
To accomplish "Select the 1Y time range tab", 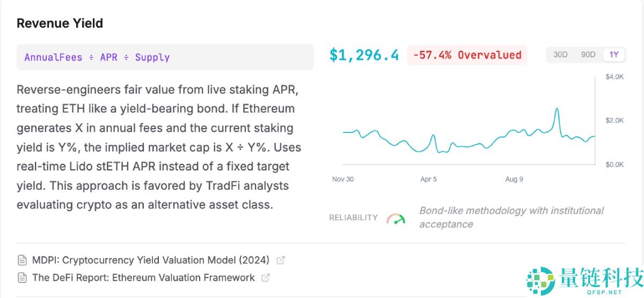I will pos(614,55).
